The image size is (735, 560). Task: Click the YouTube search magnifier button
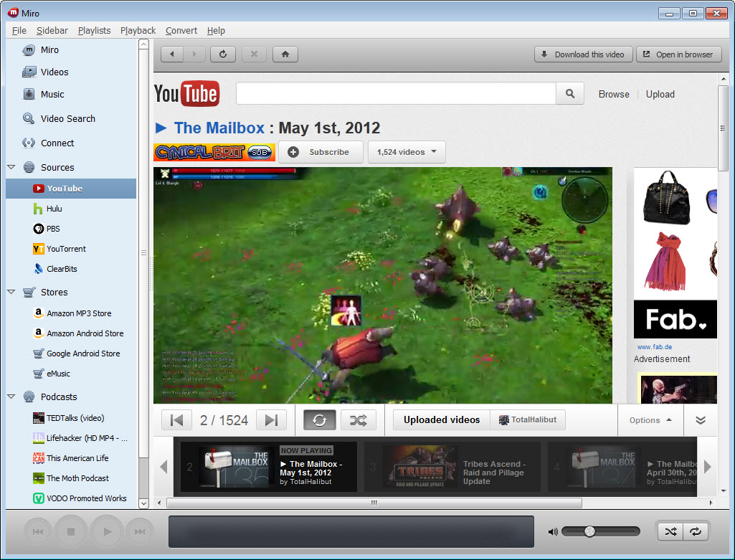point(569,94)
